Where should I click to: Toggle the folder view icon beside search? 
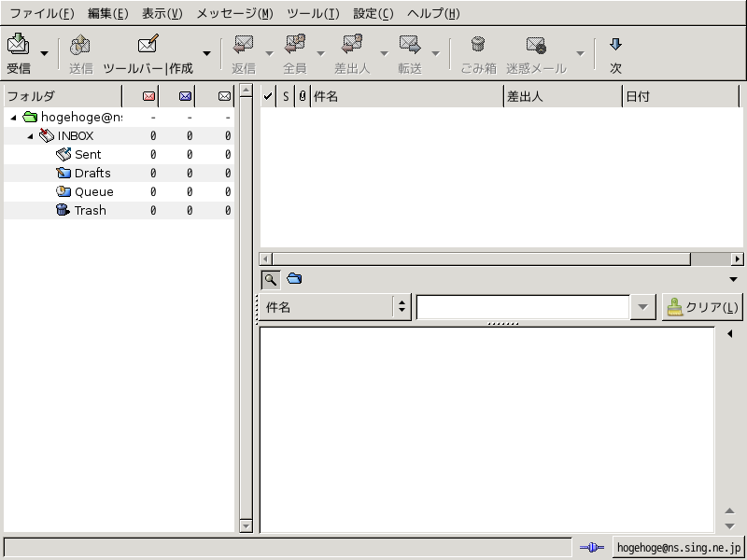294,278
